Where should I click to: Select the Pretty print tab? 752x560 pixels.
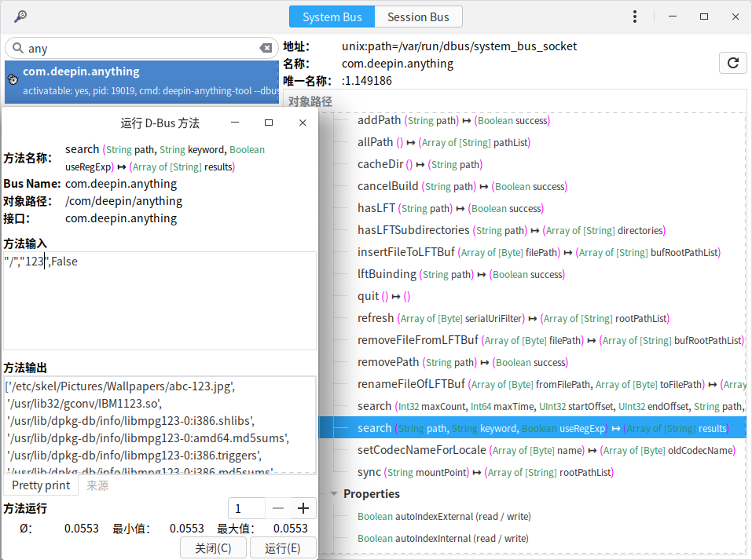(41, 485)
